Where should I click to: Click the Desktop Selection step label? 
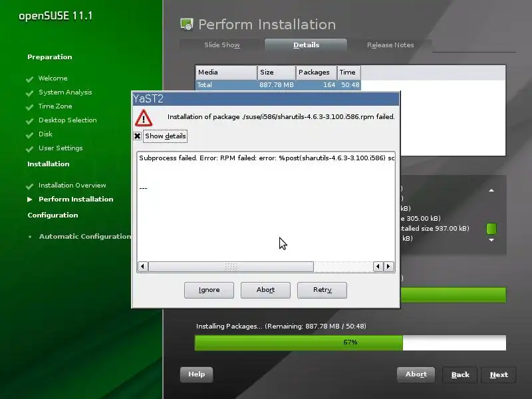(x=68, y=120)
